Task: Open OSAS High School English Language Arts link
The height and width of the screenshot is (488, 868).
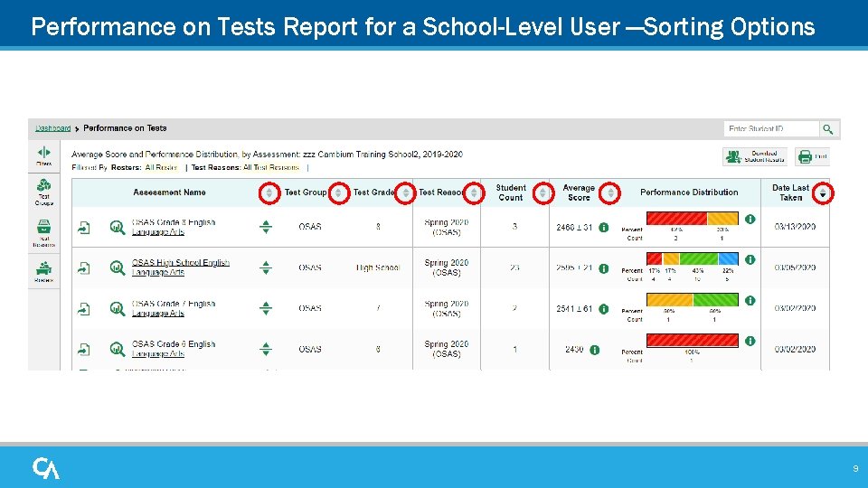Action: click(181, 267)
